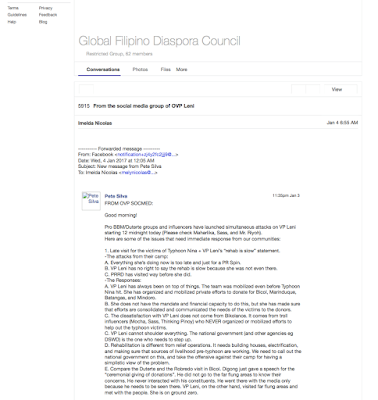Viewport: 378px width, 400px height.
Task: Open the Pete Silva profile name link
Action: [116, 196]
